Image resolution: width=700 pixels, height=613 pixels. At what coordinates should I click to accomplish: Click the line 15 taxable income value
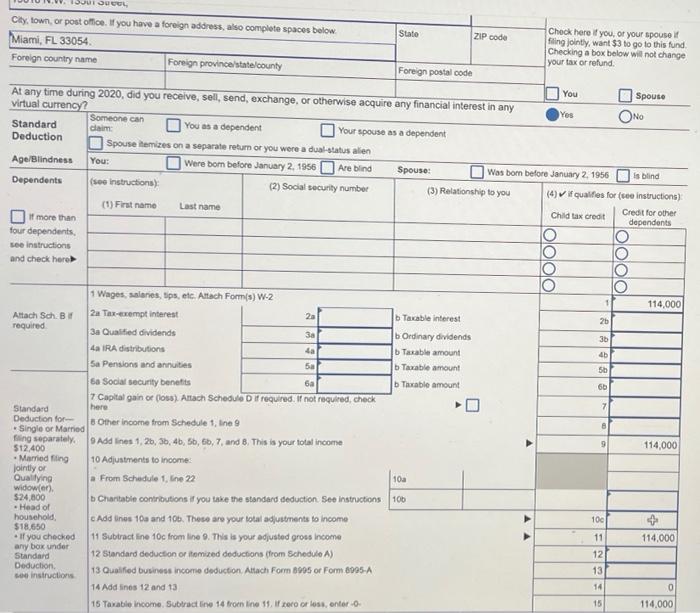click(x=640, y=604)
